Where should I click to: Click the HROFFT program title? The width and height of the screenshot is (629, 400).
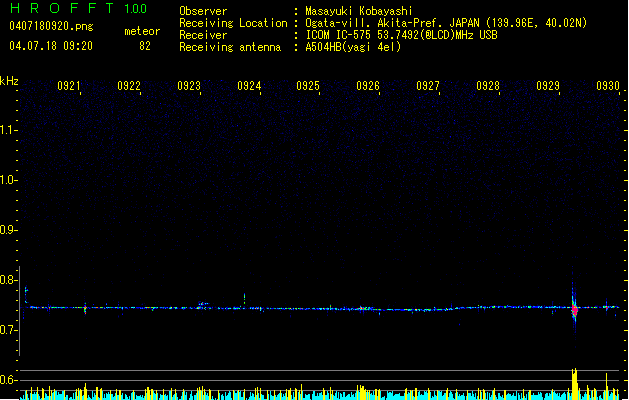coord(62,8)
